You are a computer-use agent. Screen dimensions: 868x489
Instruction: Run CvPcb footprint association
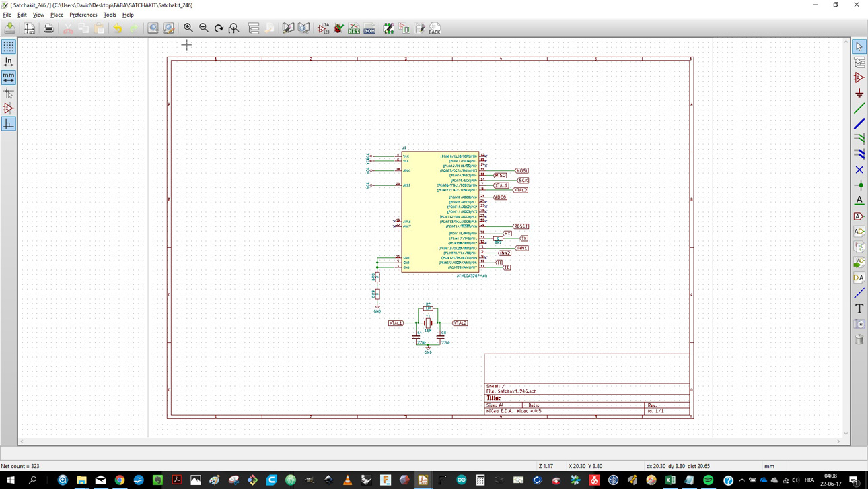[389, 28]
